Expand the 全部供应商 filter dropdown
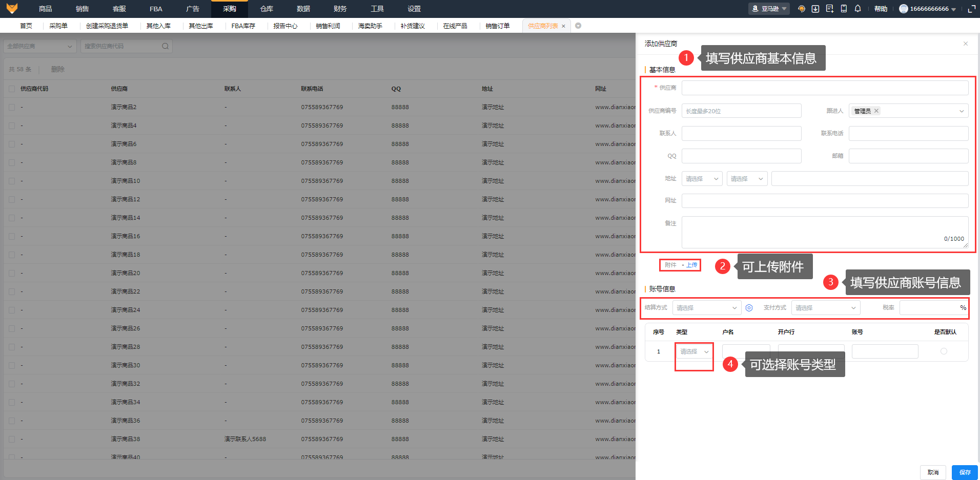The width and height of the screenshot is (980, 480). pyautogui.click(x=40, y=46)
